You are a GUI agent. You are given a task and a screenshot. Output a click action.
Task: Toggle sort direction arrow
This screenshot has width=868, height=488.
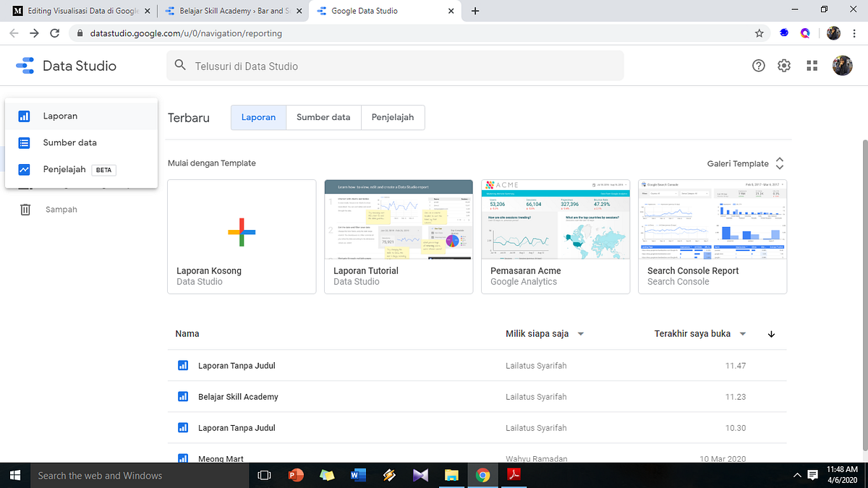point(772,334)
